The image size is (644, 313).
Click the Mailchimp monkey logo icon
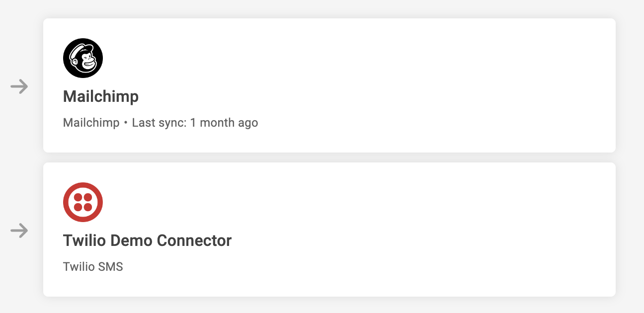pos(83,58)
